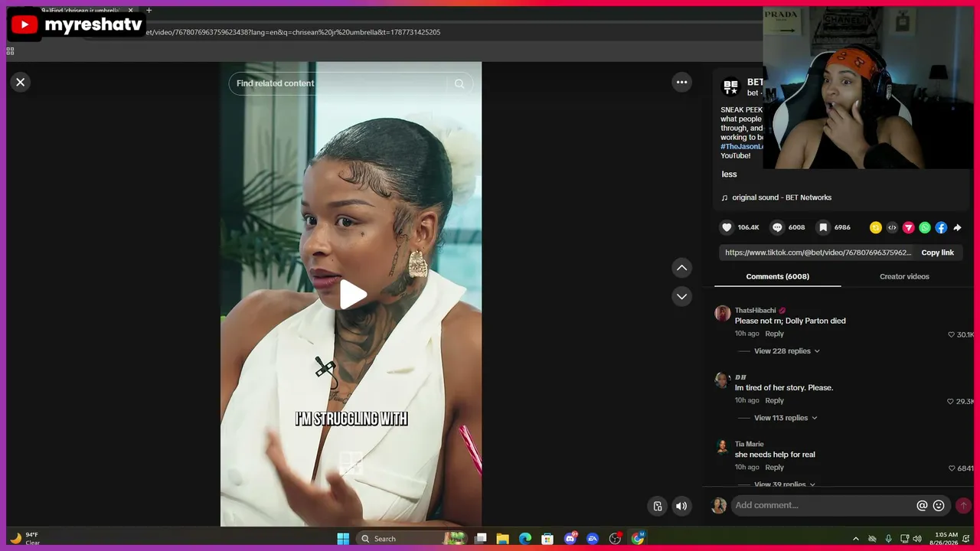Open comments via the speech bubble icon
This screenshot has height=551, width=980.
point(777,227)
